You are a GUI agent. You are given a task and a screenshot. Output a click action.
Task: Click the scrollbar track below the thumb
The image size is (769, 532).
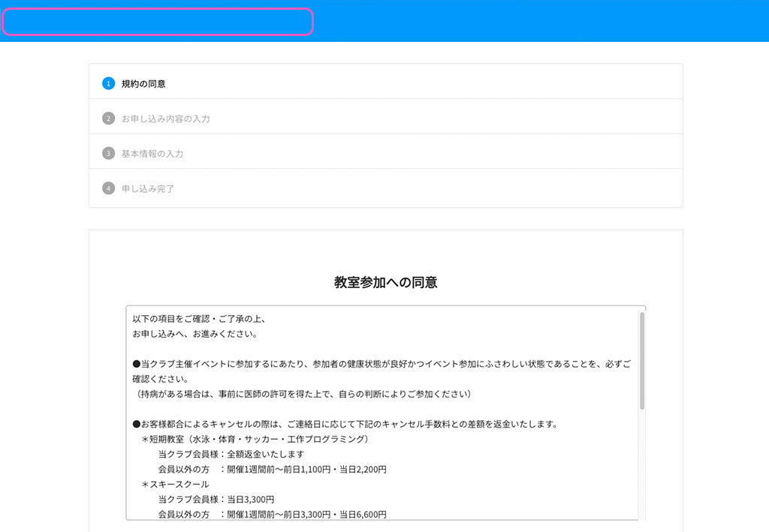(642, 465)
